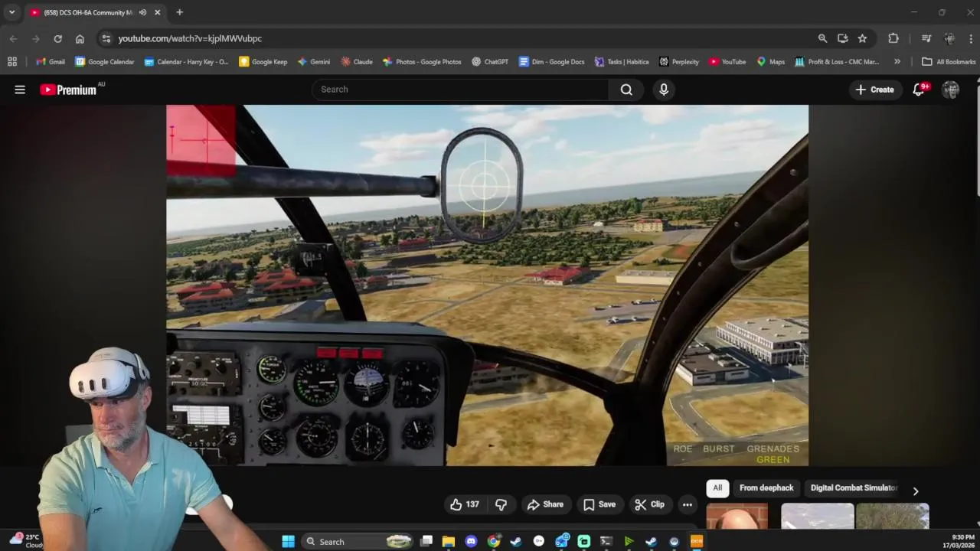Expand hidden bookmarks overflow chevron
The width and height of the screenshot is (980, 551).
pyautogui.click(x=897, y=62)
